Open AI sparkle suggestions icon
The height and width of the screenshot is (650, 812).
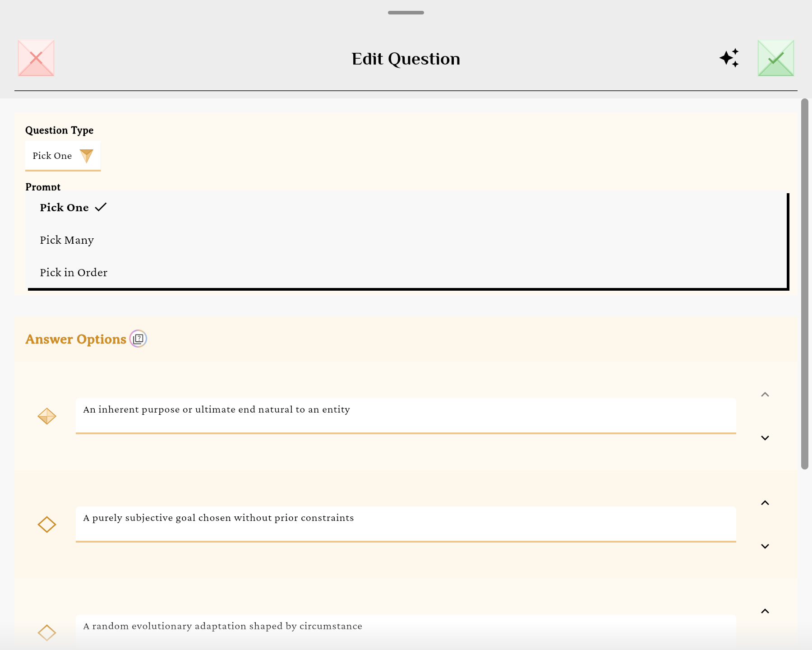click(x=729, y=58)
